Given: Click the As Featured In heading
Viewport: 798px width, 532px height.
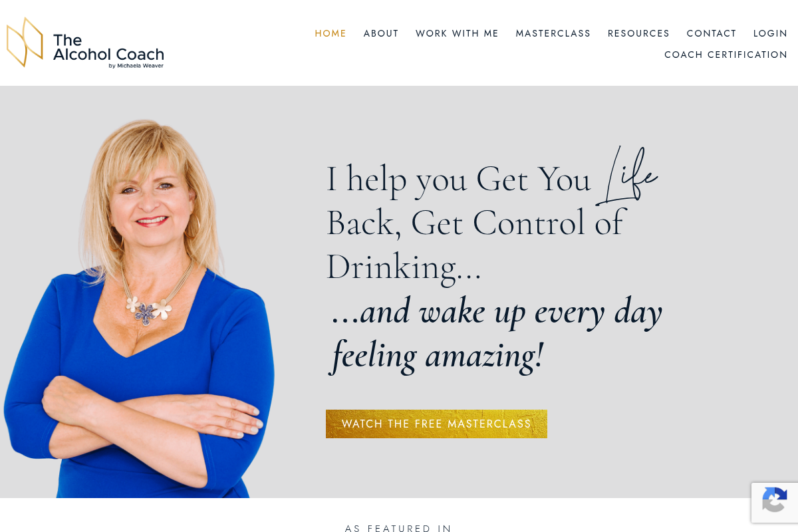Looking at the screenshot, I should (398, 529).
